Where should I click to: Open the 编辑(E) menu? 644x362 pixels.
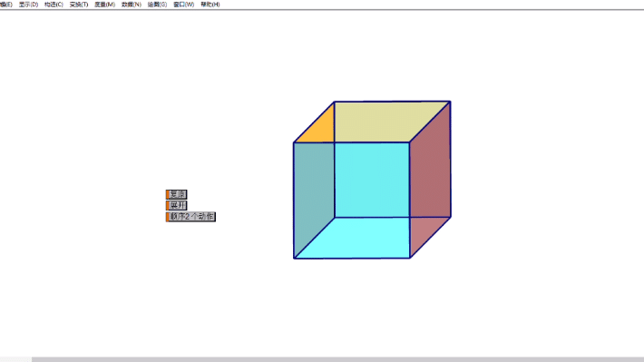(5, 5)
